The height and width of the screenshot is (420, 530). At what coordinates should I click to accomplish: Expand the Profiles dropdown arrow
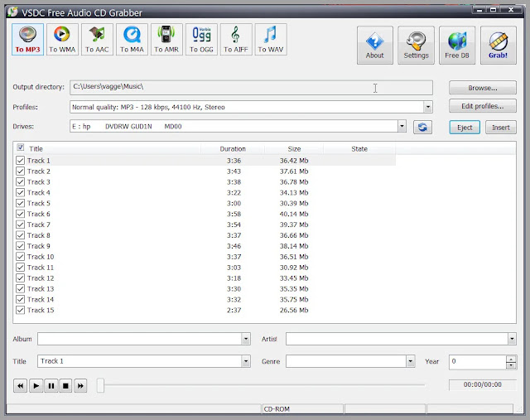click(428, 107)
